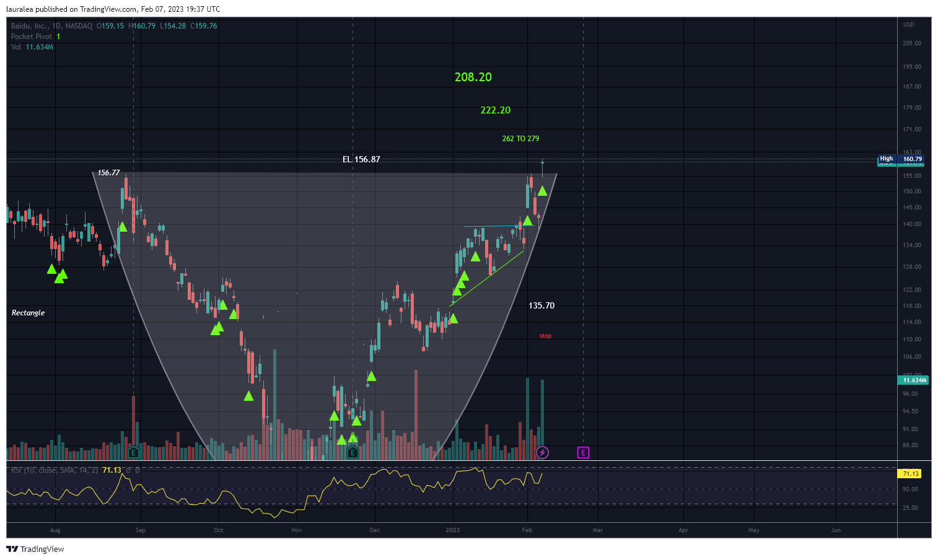The height and width of the screenshot is (560, 938).
Task: Click the H160.79 high value in legend
Action: 142,26
